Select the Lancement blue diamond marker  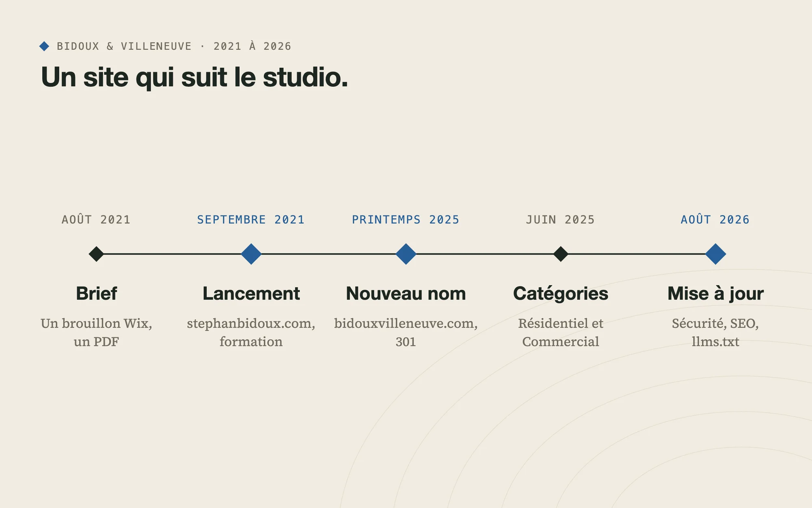coord(251,254)
